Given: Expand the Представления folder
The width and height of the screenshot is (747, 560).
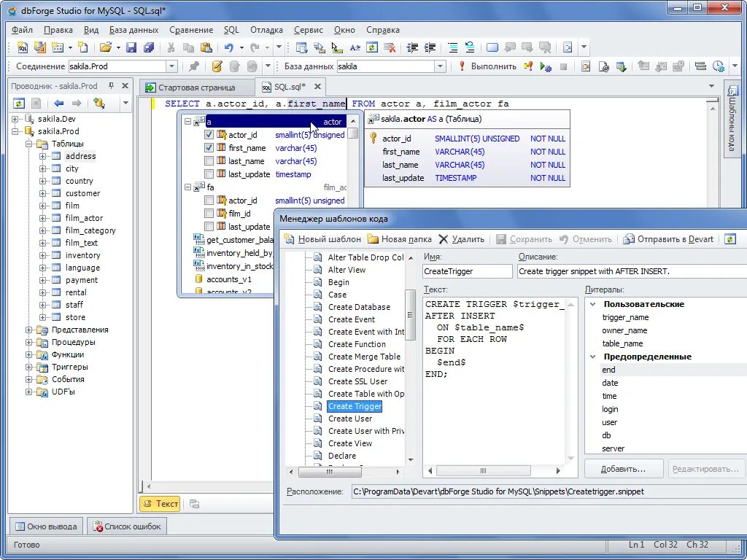Looking at the screenshot, I should (x=28, y=330).
